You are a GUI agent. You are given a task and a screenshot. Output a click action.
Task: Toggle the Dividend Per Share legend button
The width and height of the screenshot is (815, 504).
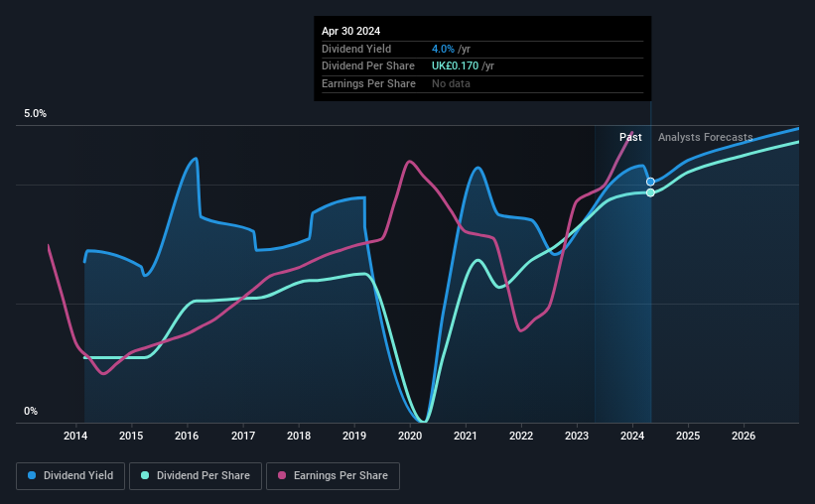pyautogui.click(x=196, y=476)
